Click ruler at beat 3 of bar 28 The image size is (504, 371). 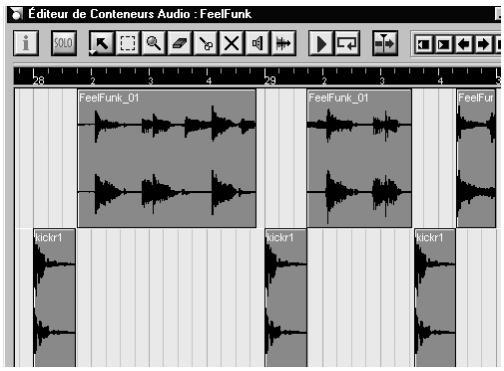pos(150,81)
